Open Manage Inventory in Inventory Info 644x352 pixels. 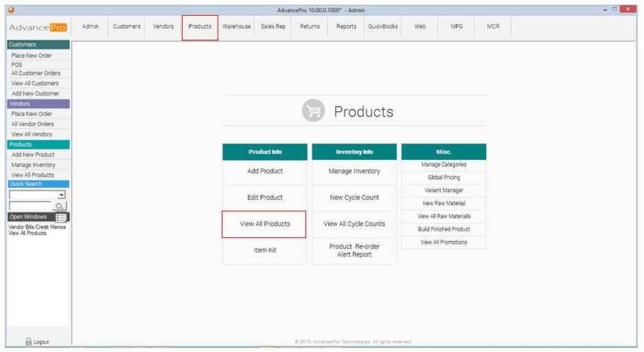pyautogui.click(x=354, y=172)
